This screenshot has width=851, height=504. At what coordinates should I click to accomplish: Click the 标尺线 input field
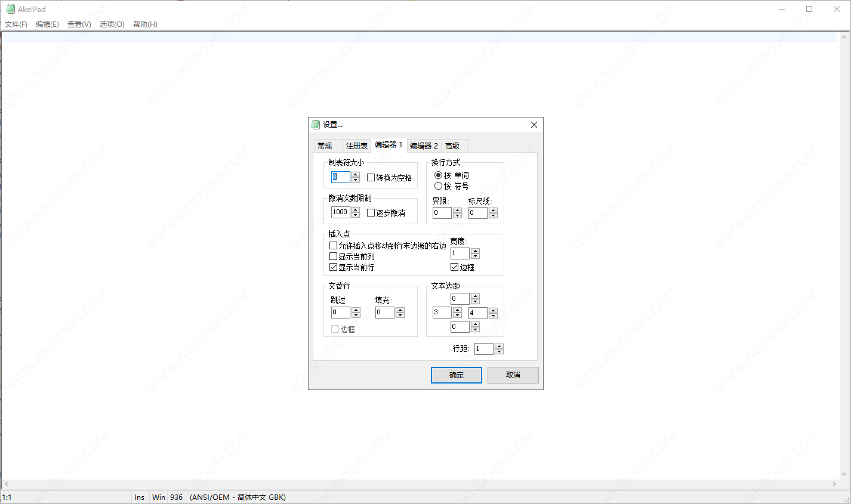[478, 213]
